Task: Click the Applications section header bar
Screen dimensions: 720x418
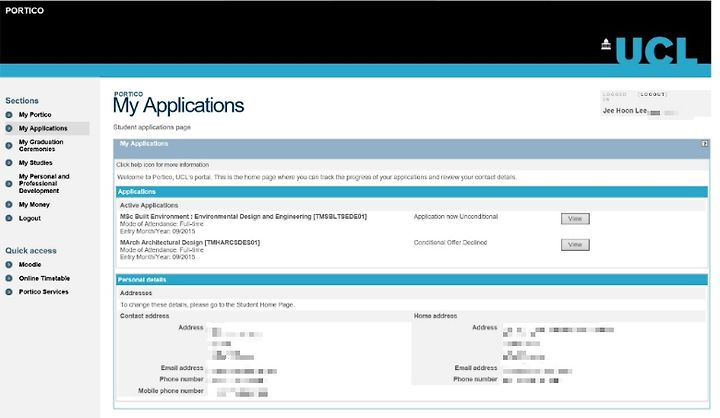Action: [411, 192]
